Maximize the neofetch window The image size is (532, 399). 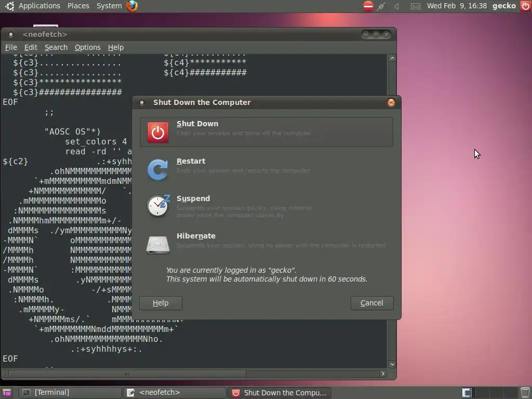376,34
